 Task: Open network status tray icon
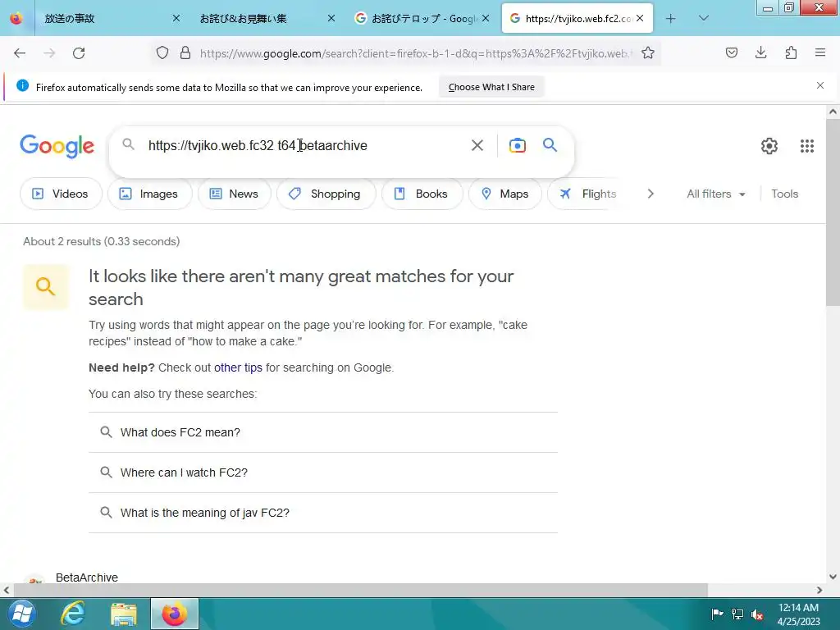pyautogui.click(x=737, y=614)
